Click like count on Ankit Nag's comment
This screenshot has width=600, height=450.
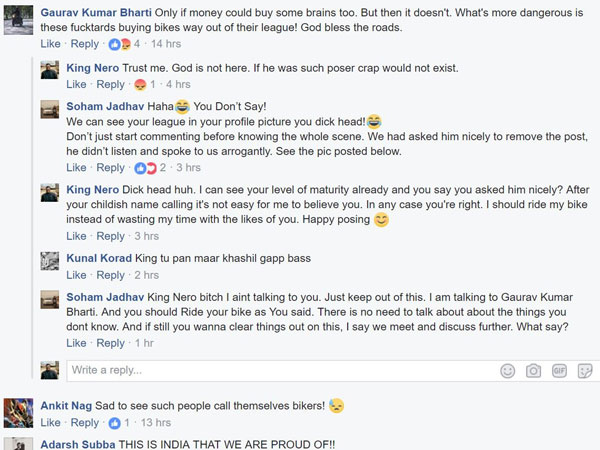[118, 423]
